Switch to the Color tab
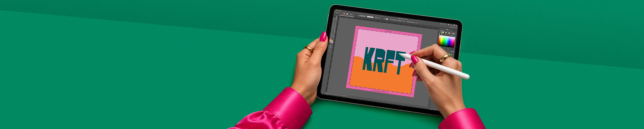 click(447, 29)
